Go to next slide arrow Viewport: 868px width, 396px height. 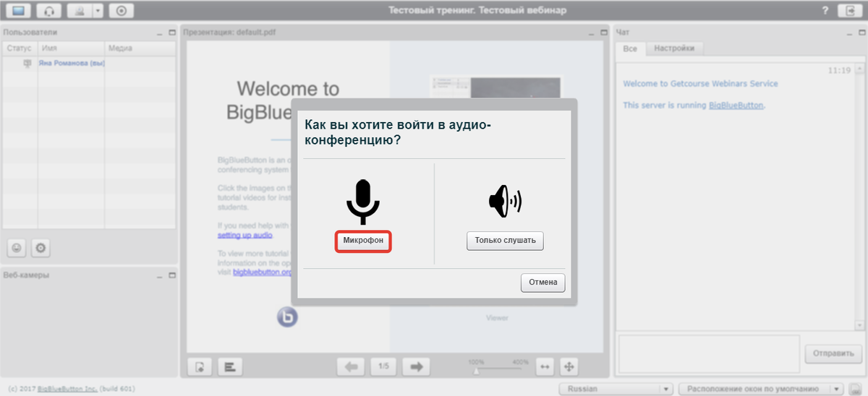[416, 366]
